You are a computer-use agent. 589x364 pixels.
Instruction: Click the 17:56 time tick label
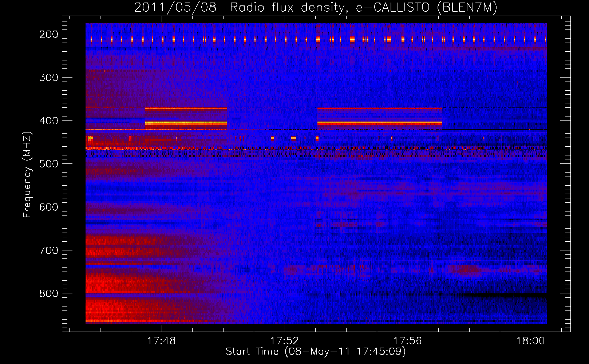point(408,341)
